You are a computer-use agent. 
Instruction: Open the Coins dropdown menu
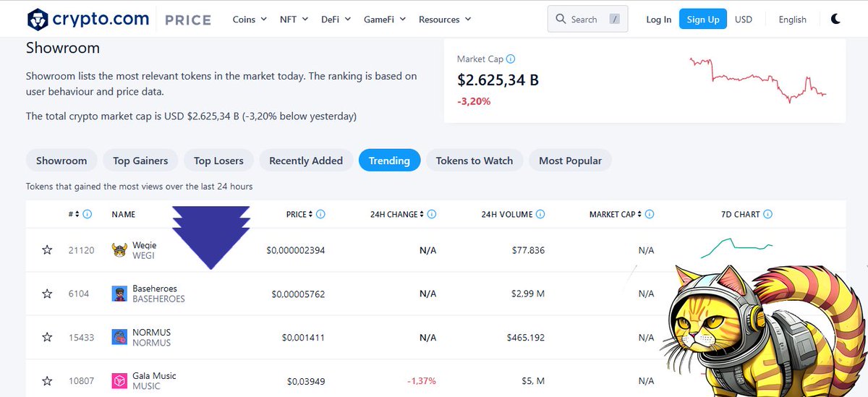click(250, 20)
